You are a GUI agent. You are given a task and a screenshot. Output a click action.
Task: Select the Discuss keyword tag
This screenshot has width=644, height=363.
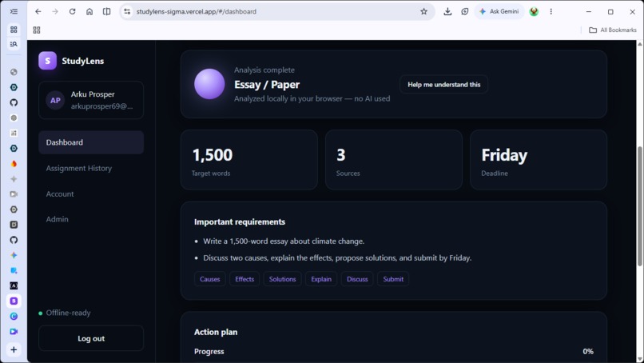coord(357,279)
